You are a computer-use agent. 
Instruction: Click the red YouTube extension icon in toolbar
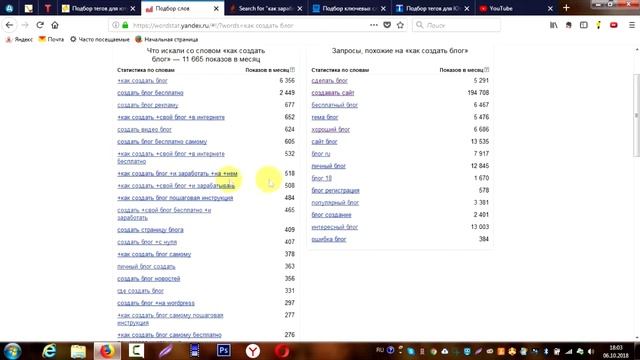coord(613,25)
